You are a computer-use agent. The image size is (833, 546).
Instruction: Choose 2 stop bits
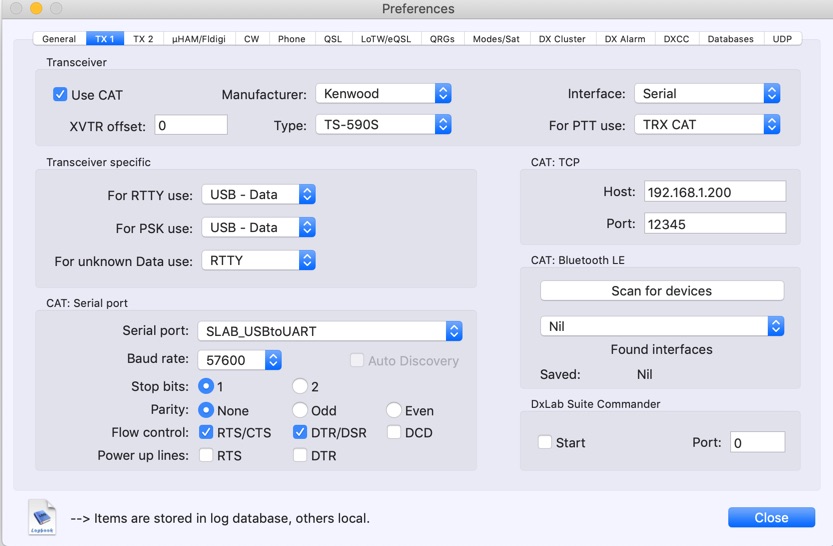[x=300, y=386]
